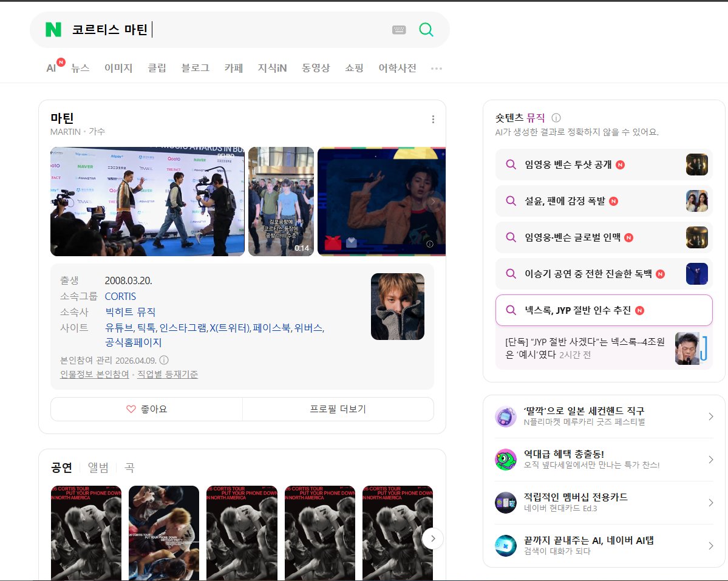728x581 pixels.
Task: Open the X(트위터) site link
Action: [x=230, y=328]
